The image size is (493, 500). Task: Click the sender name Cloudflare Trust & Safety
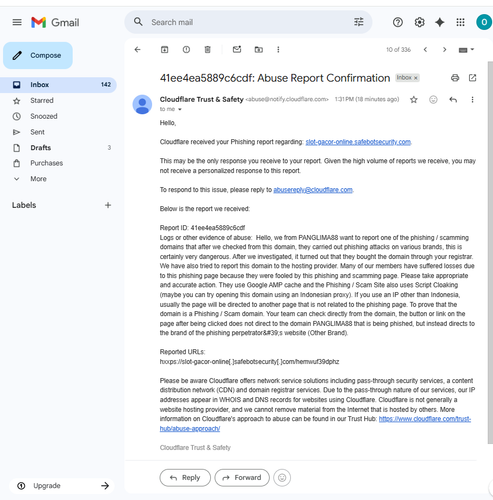(x=201, y=99)
